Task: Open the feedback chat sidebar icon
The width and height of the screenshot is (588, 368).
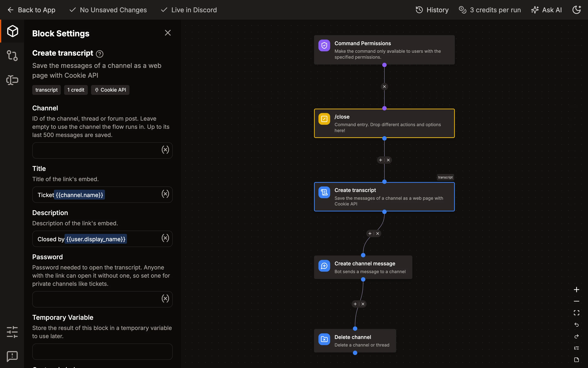Action: coord(12,356)
